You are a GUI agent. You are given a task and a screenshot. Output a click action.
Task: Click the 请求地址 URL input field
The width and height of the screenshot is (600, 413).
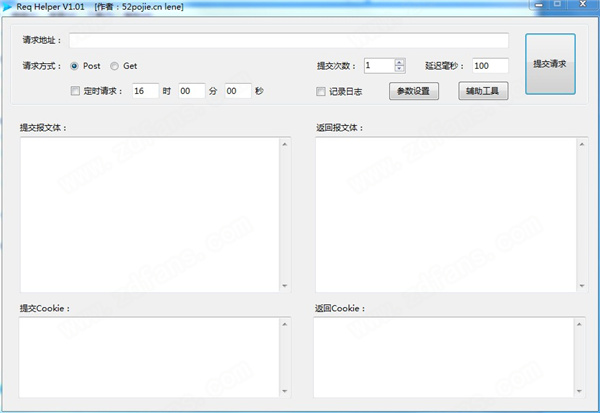pos(289,41)
